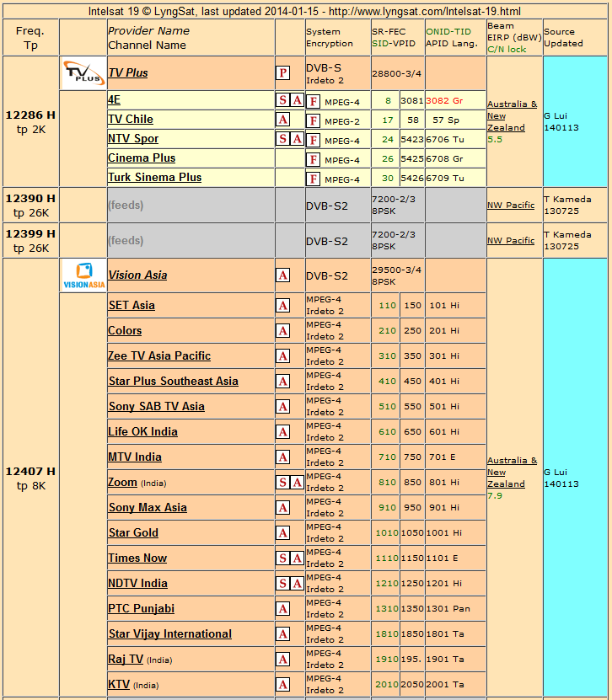The width and height of the screenshot is (612, 700).
Task: Open the 4E channel link
Action: pos(114,99)
